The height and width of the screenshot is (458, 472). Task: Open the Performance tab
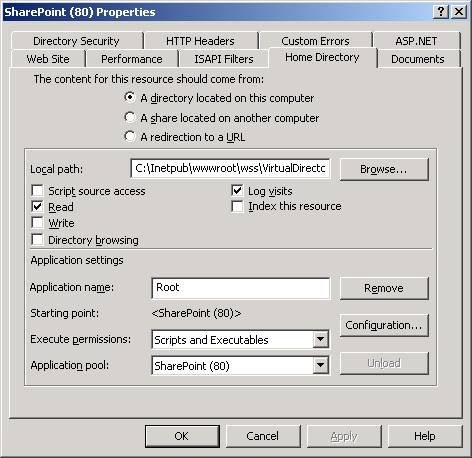pyautogui.click(x=132, y=59)
